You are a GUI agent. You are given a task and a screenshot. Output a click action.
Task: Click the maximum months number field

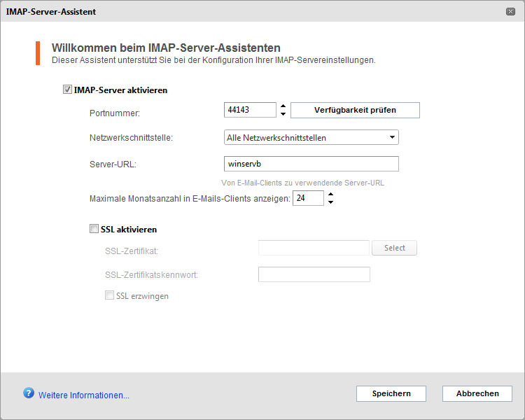point(307,198)
